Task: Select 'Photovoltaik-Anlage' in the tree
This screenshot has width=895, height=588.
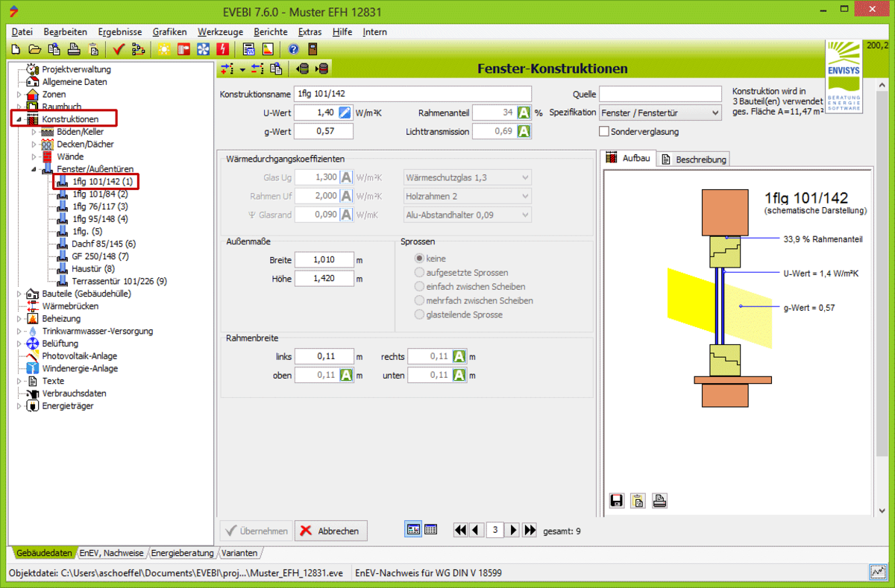Action: tap(80, 355)
